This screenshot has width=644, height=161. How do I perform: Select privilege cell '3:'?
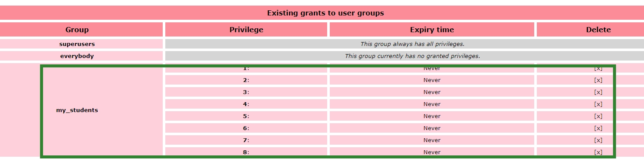(246, 92)
